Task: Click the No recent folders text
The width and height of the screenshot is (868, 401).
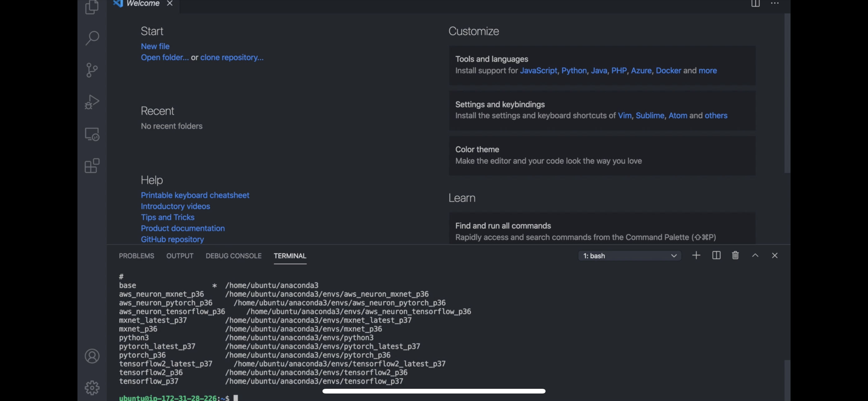Action: [172, 126]
